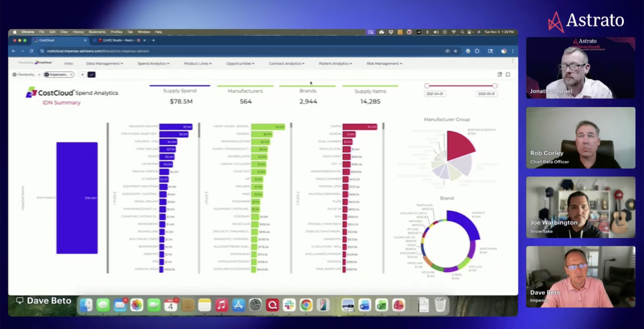The height and width of the screenshot is (329, 644).
Task: Reload the page in Chrome
Action: click(x=31, y=51)
